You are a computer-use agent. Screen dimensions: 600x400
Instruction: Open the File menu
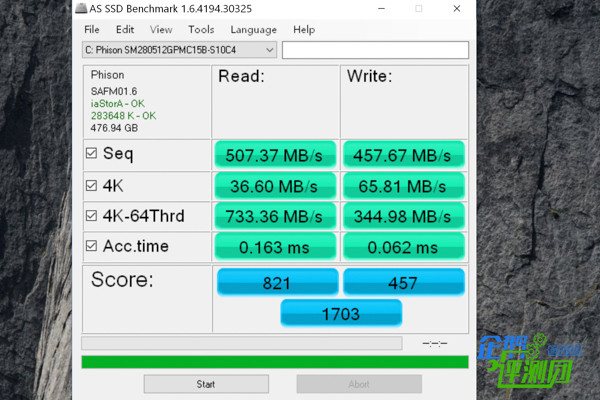(92, 30)
